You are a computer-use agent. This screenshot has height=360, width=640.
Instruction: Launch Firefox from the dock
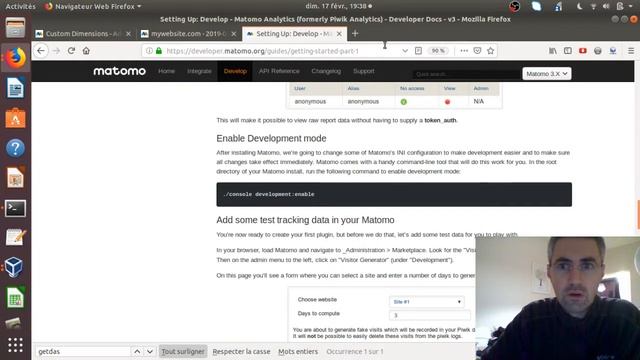click(x=16, y=58)
